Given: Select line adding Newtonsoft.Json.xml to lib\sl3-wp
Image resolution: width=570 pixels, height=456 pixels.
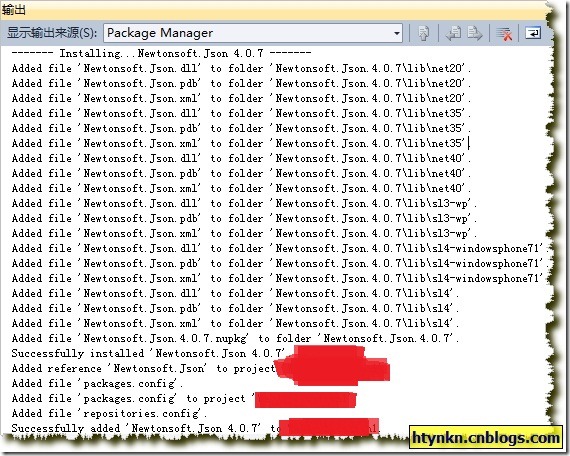Looking at the screenshot, I should point(244,233).
